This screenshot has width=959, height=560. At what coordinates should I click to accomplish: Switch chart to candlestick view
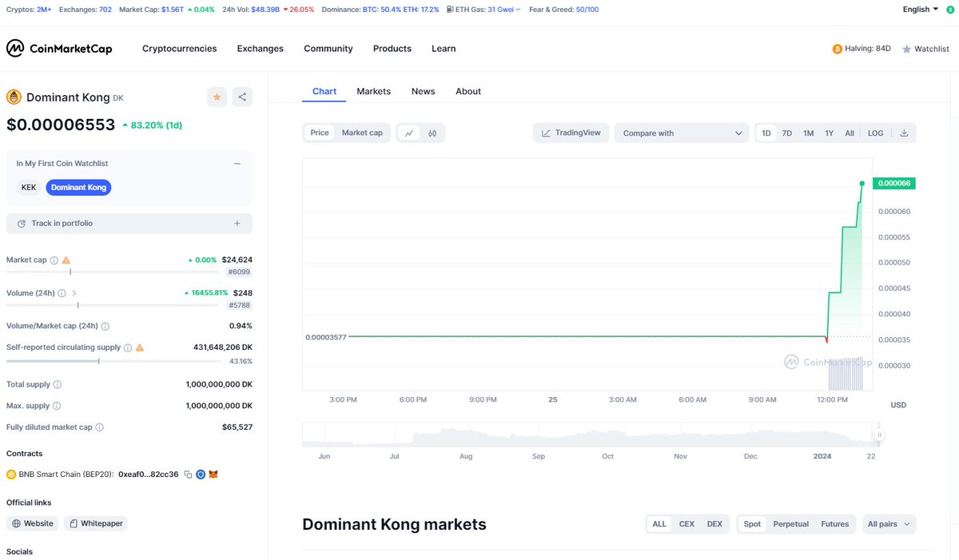(432, 133)
